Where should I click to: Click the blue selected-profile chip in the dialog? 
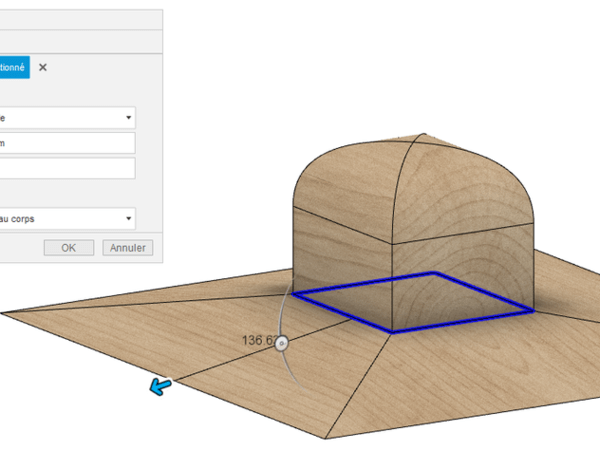(x=14, y=67)
